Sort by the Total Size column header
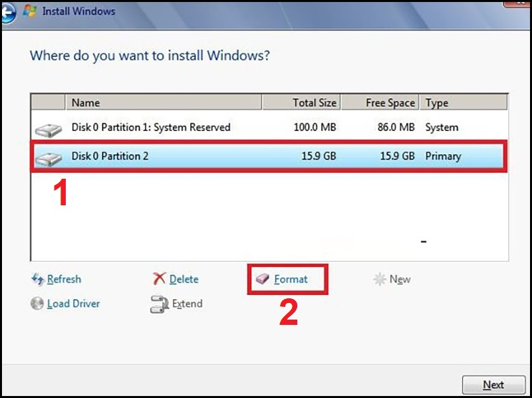This screenshot has width=532, height=398. point(301,102)
